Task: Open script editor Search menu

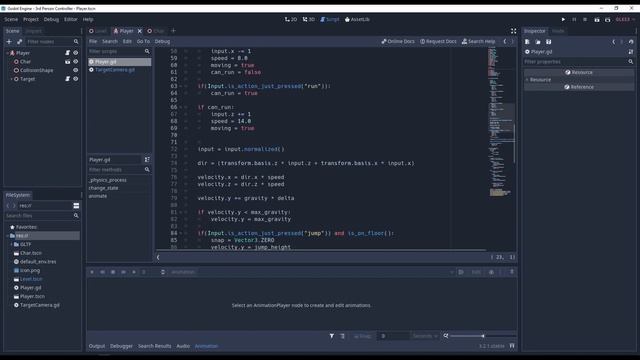Action: (x=110, y=41)
